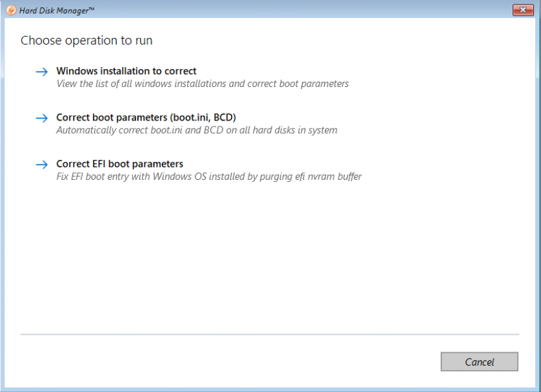541x392 pixels.
Task: Click arrow beside Correct boot parameters
Action: click(42, 118)
